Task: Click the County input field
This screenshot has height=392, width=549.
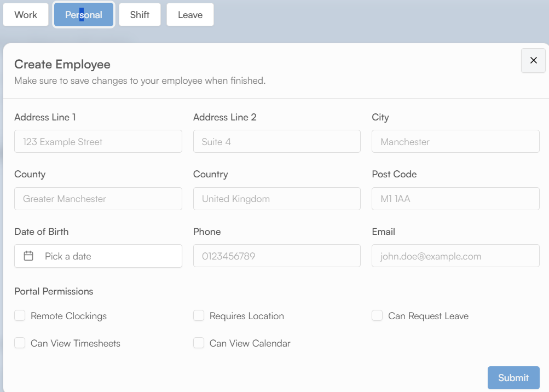Action: pyautogui.click(x=98, y=199)
